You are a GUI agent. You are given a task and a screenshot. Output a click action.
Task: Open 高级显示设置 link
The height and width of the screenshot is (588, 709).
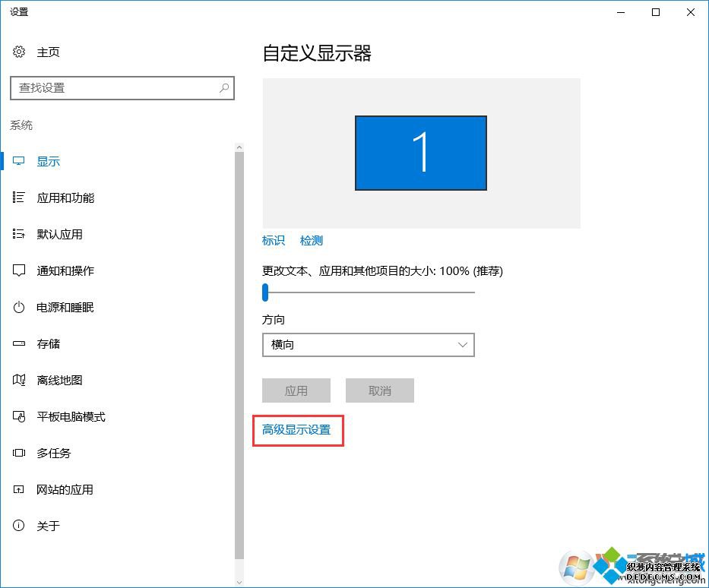(296, 430)
